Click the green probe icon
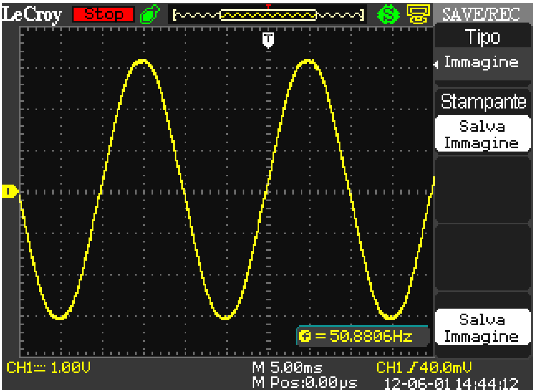Image resolution: width=535 pixels, height=392 pixels. click(x=150, y=14)
